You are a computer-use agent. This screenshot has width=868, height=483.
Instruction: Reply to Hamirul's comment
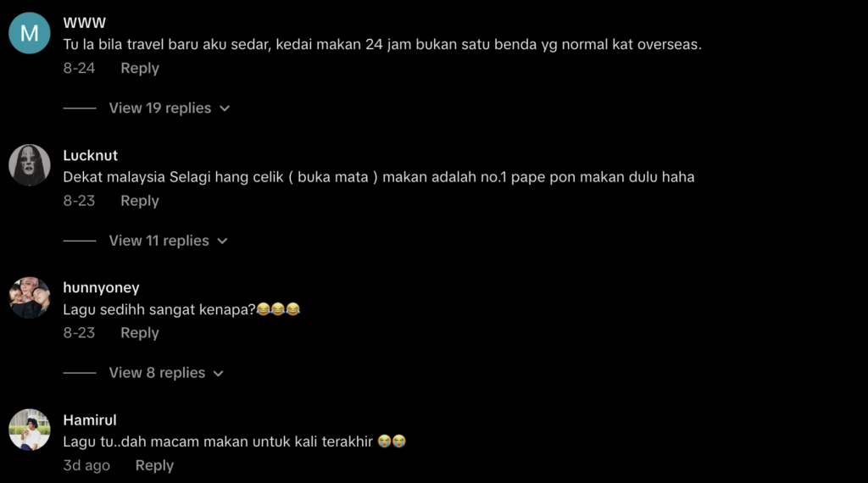[154, 465]
